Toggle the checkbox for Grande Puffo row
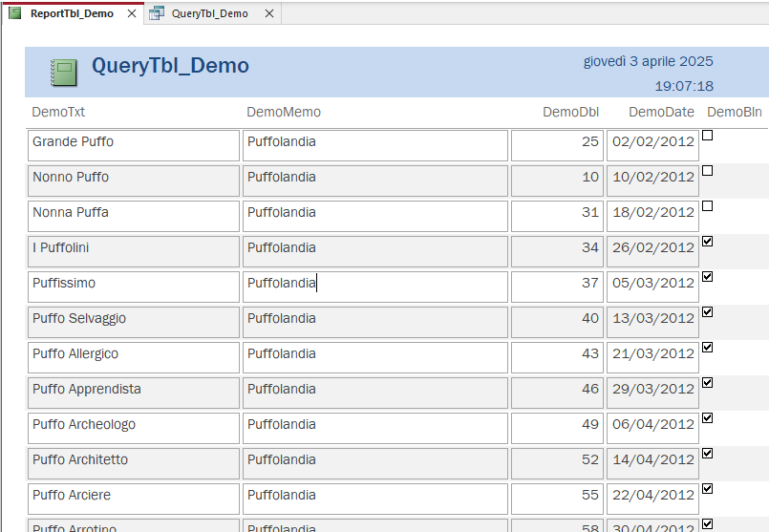This screenshot has width=769, height=532. pos(708,136)
